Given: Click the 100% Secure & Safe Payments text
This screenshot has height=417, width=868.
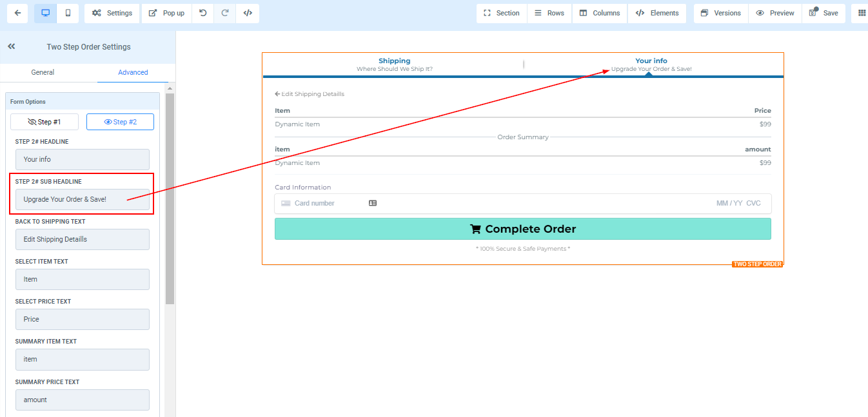Looking at the screenshot, I should point(523,249).
